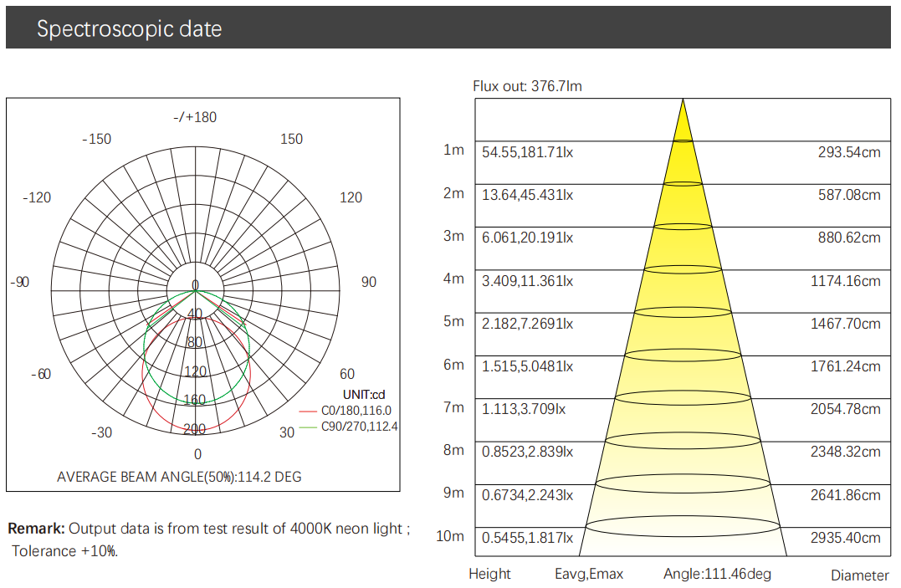Click the -/+180 polar angle label
901x588 pixels.
tap(195, 117)
